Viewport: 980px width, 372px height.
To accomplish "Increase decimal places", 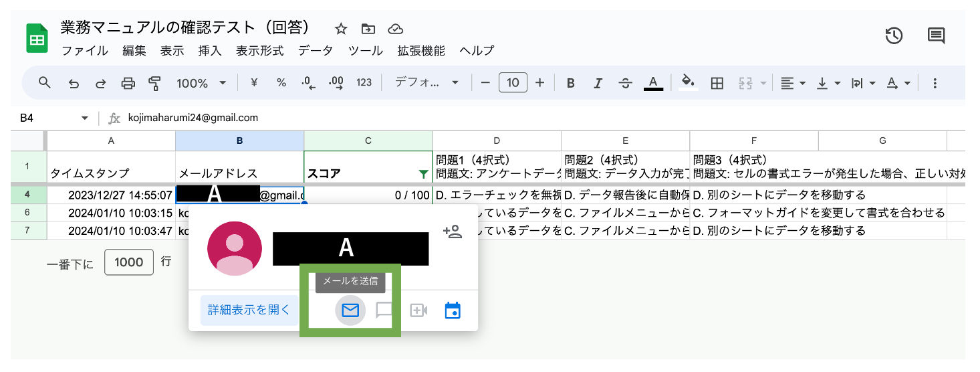I will 336,83.
